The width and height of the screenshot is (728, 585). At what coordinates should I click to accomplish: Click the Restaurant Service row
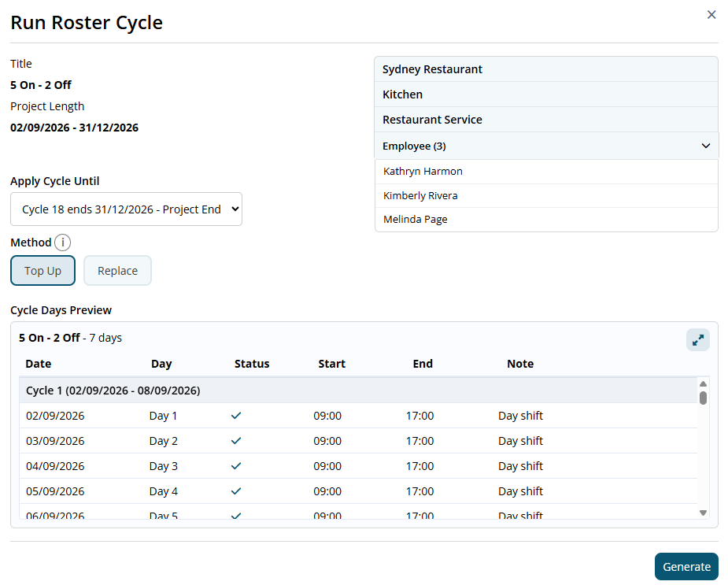click(x=546, y=120)
